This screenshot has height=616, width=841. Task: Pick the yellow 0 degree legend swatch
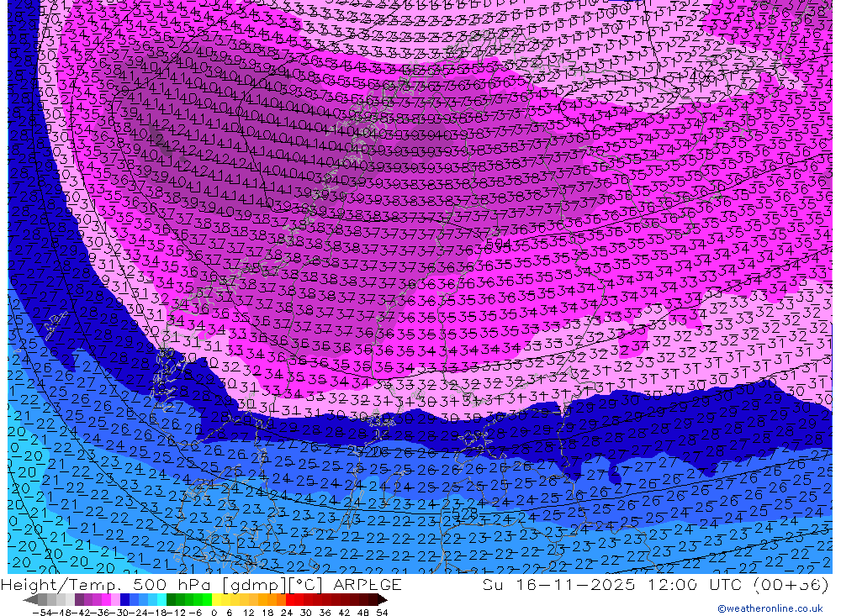(216, 599)
